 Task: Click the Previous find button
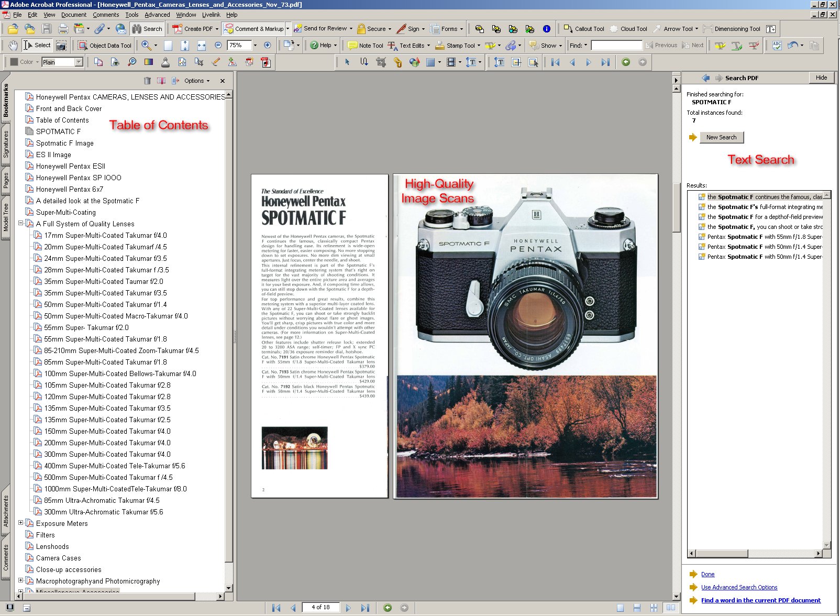click(x=662, y=46)
